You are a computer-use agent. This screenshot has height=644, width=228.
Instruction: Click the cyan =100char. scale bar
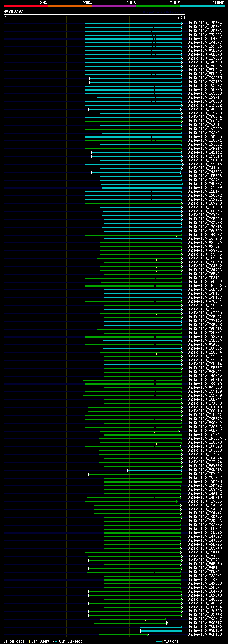point(160,641)
